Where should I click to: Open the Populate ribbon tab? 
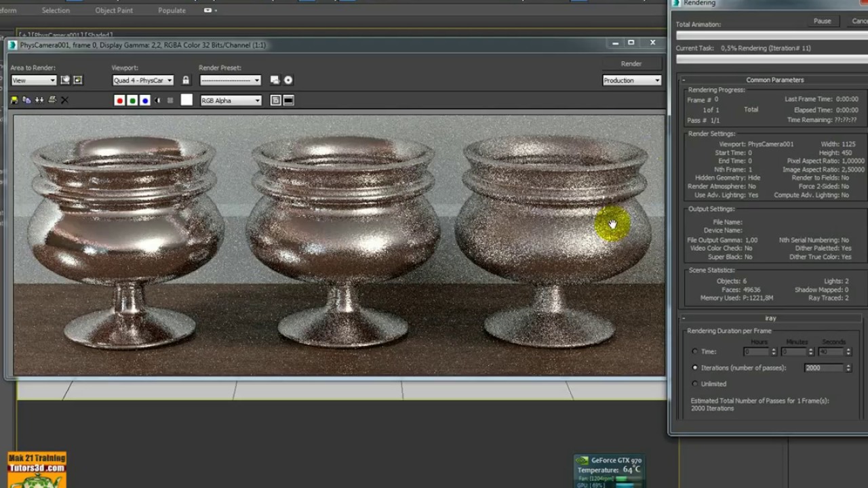coord(172,10)
